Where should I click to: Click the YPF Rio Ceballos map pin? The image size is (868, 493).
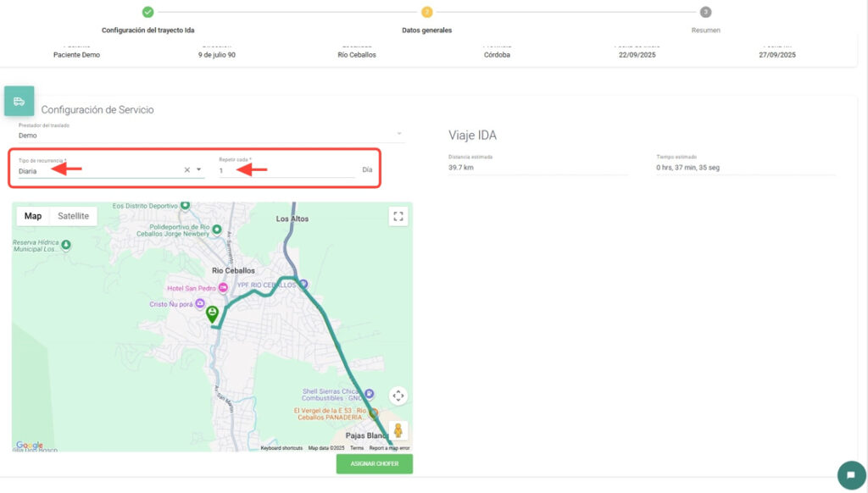(x=303, y=284)
